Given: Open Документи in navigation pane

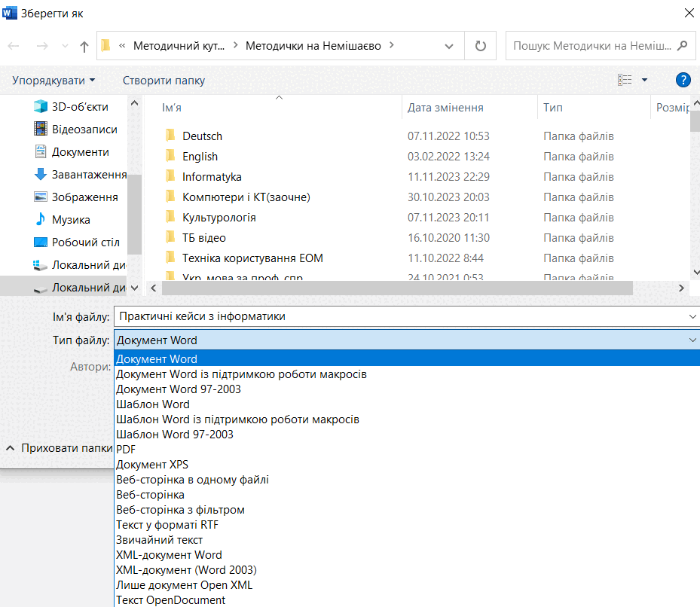Looking at the screenshot, I should tap(72, 152).
